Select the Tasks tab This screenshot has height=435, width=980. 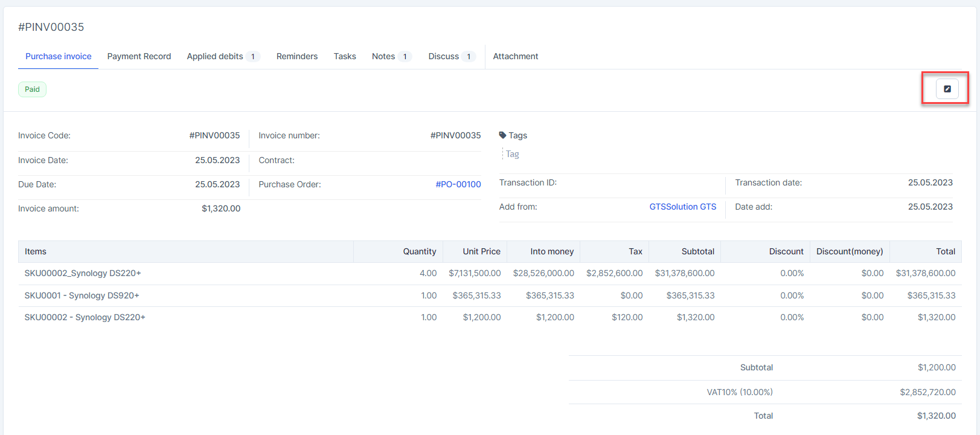[x=345, y=56]
